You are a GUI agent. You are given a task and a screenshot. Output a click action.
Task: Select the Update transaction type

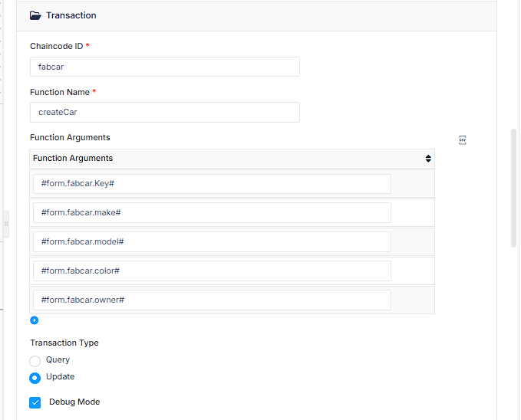coord(35,378)
